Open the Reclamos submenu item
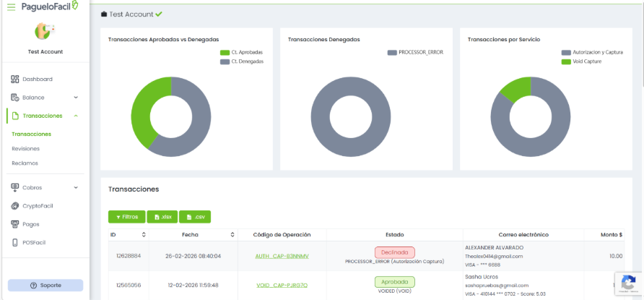Image resolution: width=644 pixels, height=300 pixels. pos(25,163)
